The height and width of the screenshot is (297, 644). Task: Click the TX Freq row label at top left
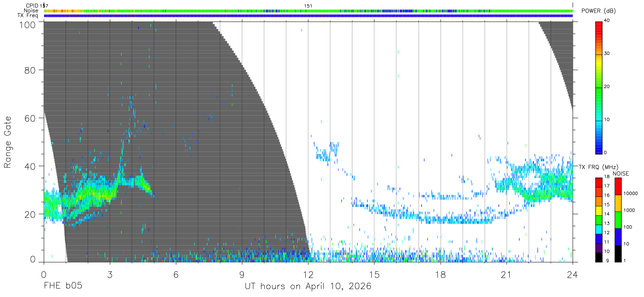pos(28,16)
